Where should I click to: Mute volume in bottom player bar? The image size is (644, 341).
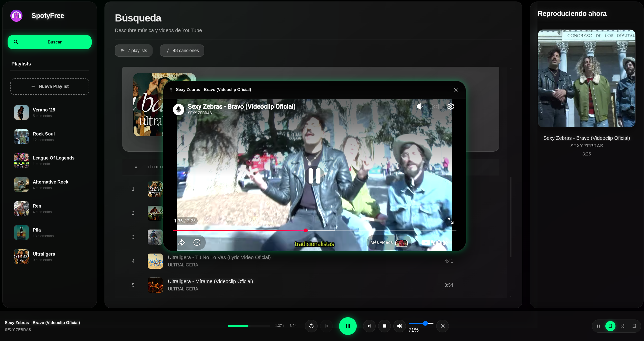click(x=400, y=326)
